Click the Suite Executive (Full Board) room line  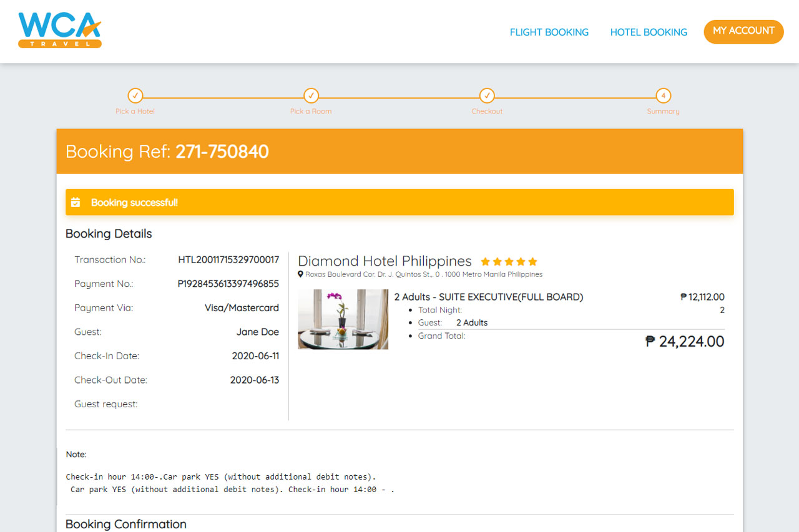[489, 297]
